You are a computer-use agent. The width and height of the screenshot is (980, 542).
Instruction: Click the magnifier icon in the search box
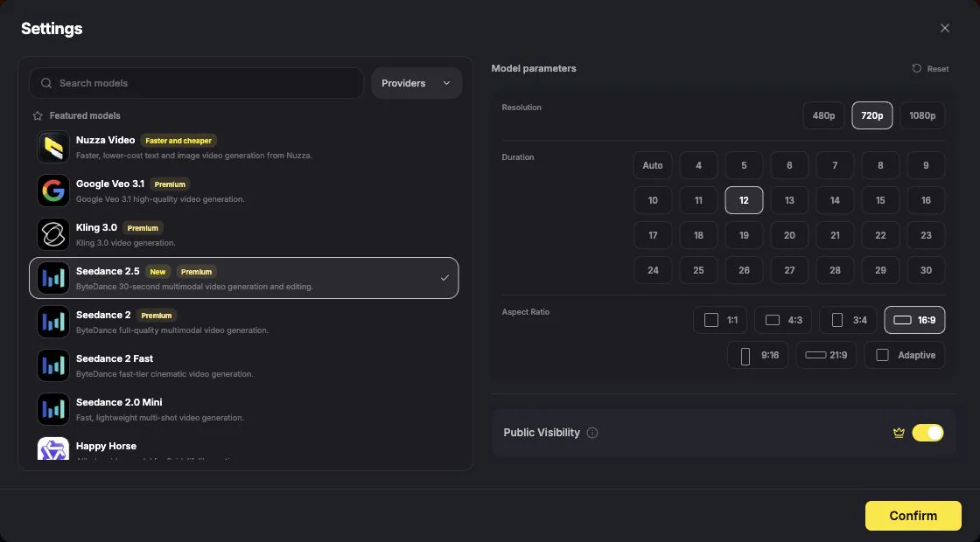click(46, 83)
